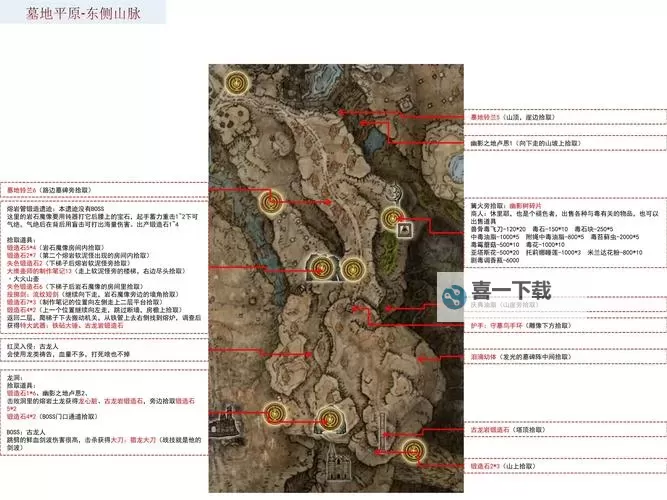Click the 本遗迹没有BOSS heading line

pos(56,209)
